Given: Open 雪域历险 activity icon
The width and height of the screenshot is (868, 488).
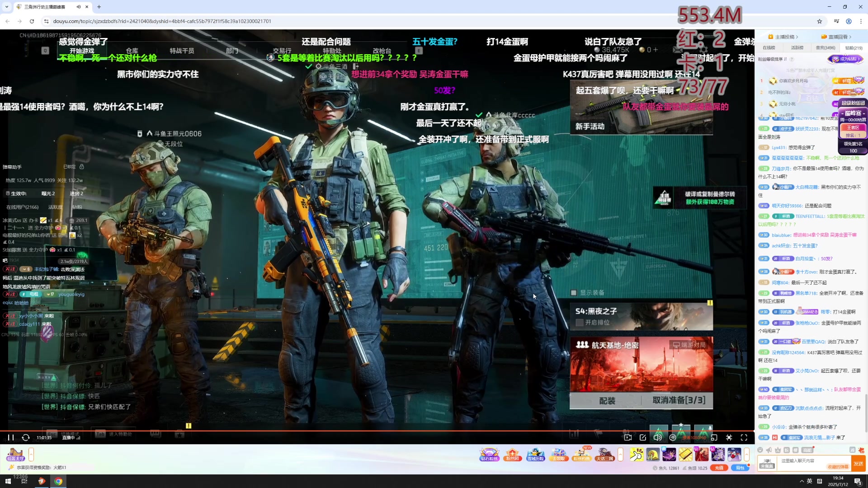Looking at the screenshot, I should coord(536,455).
